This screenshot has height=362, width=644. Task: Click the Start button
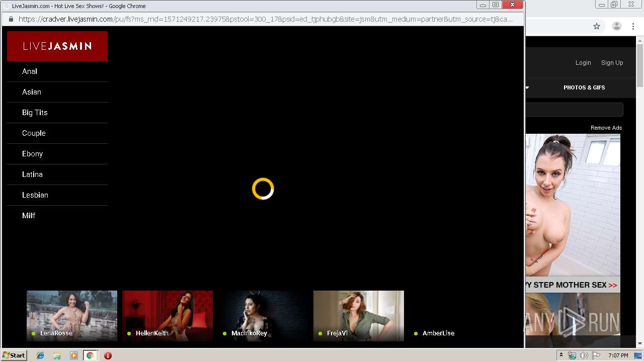(14, 355)
